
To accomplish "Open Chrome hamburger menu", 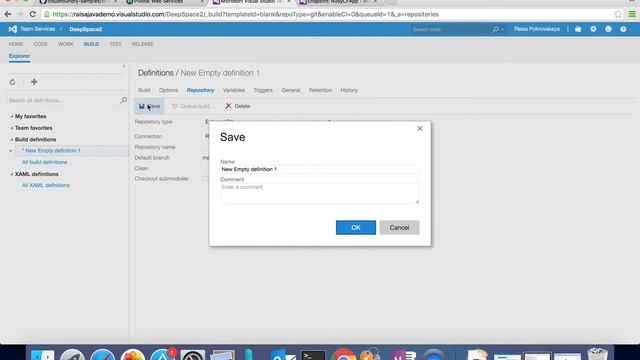I will pos(632,14).
